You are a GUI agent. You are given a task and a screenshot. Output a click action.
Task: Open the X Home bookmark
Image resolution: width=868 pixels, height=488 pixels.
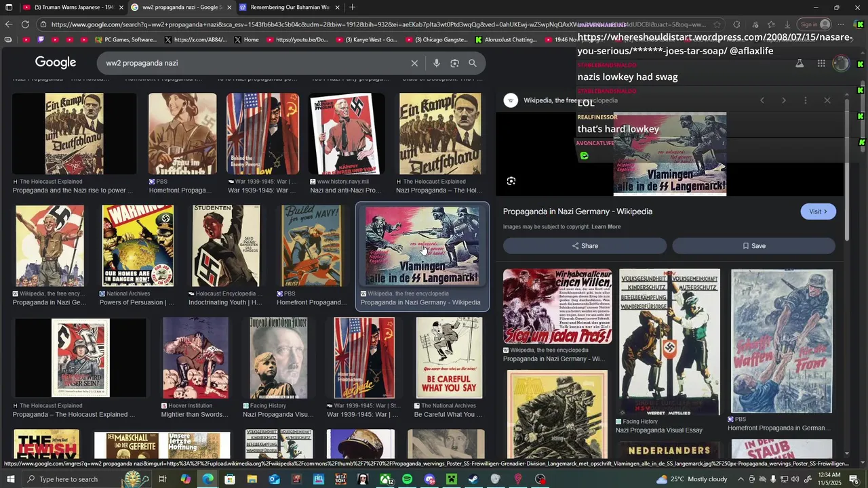coord(246,40)
